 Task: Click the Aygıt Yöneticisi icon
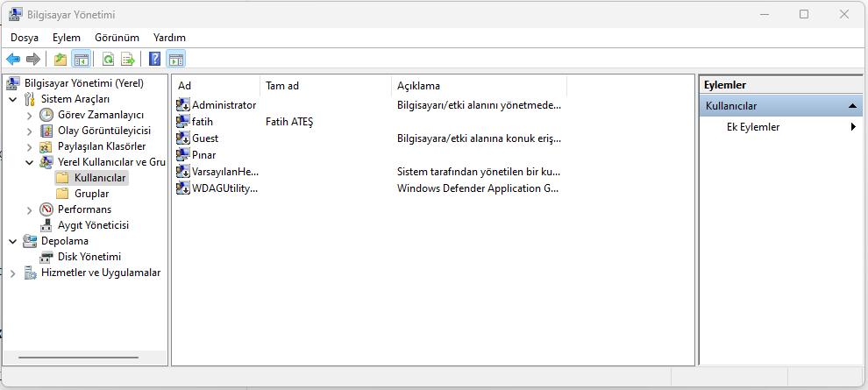(x=46, y=225)
